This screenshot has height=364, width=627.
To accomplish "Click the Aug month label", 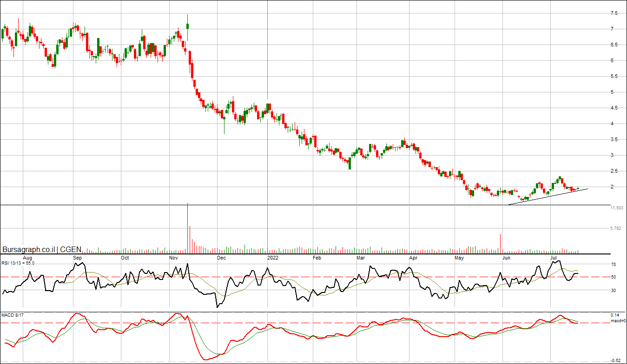I will pyautogui.click(x=27, y=257).
